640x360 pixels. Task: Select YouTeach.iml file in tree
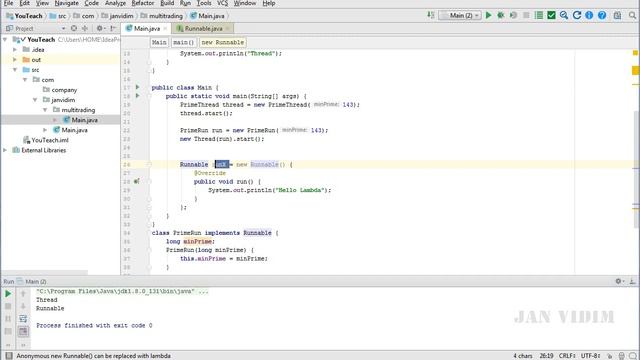pyautogui.click(x=46, y=140)
